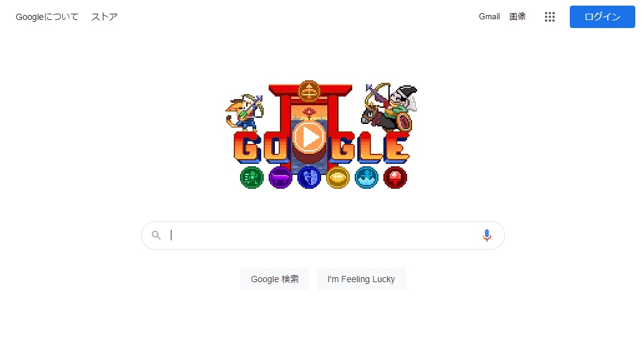Start voice search with the microphone icon

tap(487, 235)
